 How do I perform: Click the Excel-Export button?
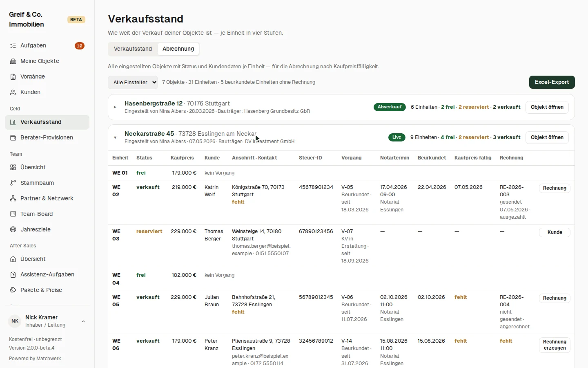(x=552, y=82)
